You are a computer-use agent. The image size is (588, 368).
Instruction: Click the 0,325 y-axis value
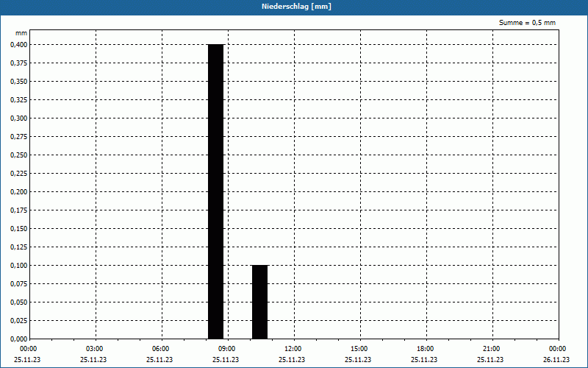point(19,100)
